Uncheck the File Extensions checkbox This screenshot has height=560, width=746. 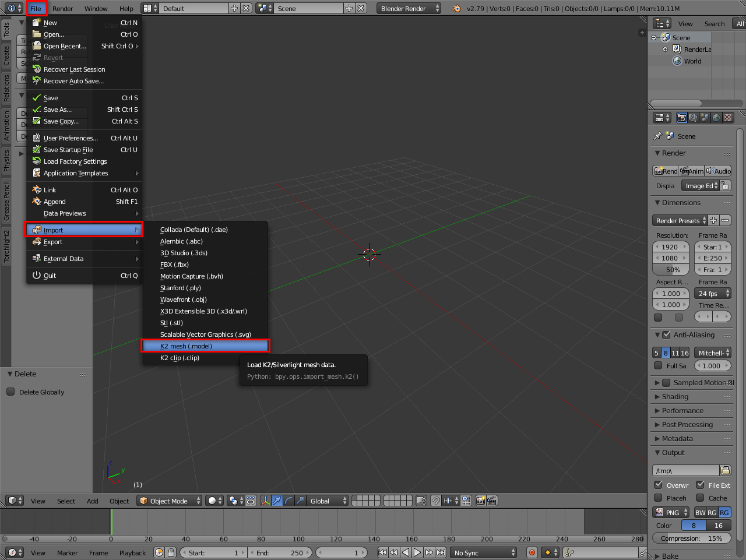700,485
